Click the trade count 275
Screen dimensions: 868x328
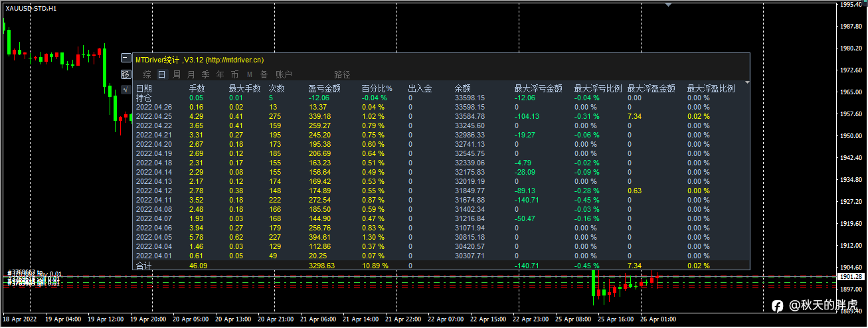point(275,116)
